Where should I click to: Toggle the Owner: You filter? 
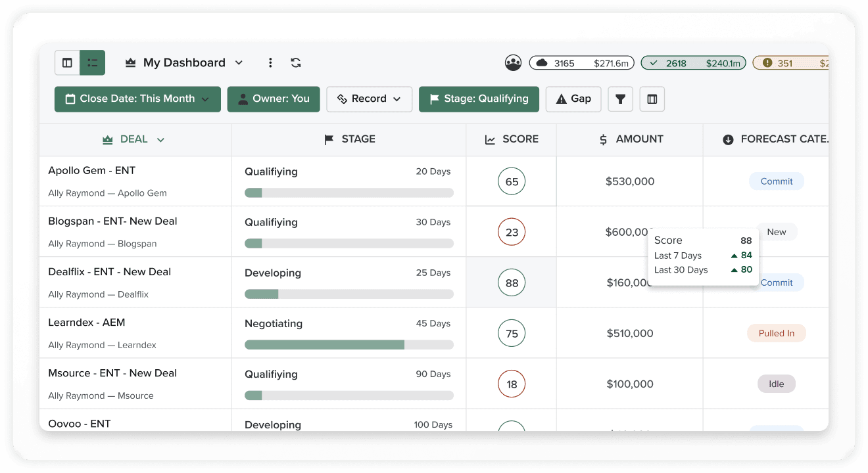pyautogui.click(x=274, y=99)
